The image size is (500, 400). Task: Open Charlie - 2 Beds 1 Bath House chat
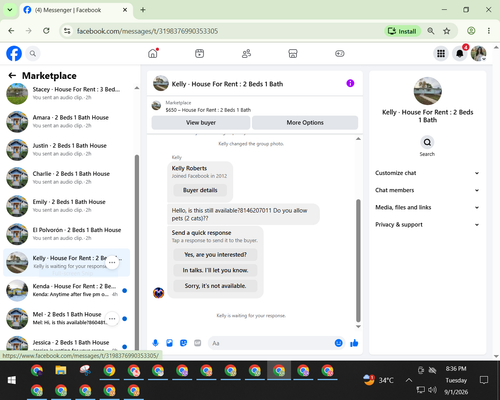point(67,178)
